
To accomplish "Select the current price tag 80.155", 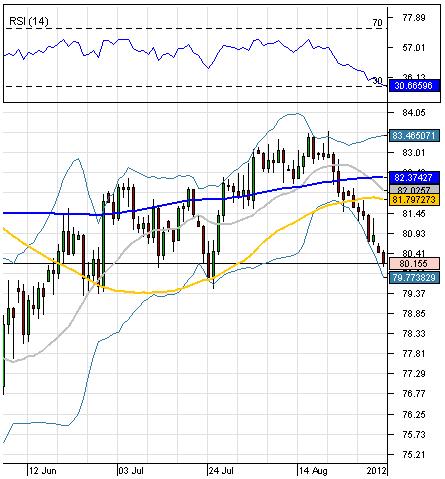I will click(x=413, y=263).
